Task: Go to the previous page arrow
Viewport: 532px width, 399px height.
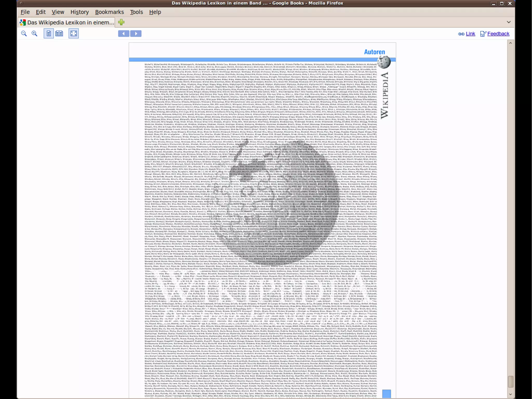Action: tap(124, 34)
